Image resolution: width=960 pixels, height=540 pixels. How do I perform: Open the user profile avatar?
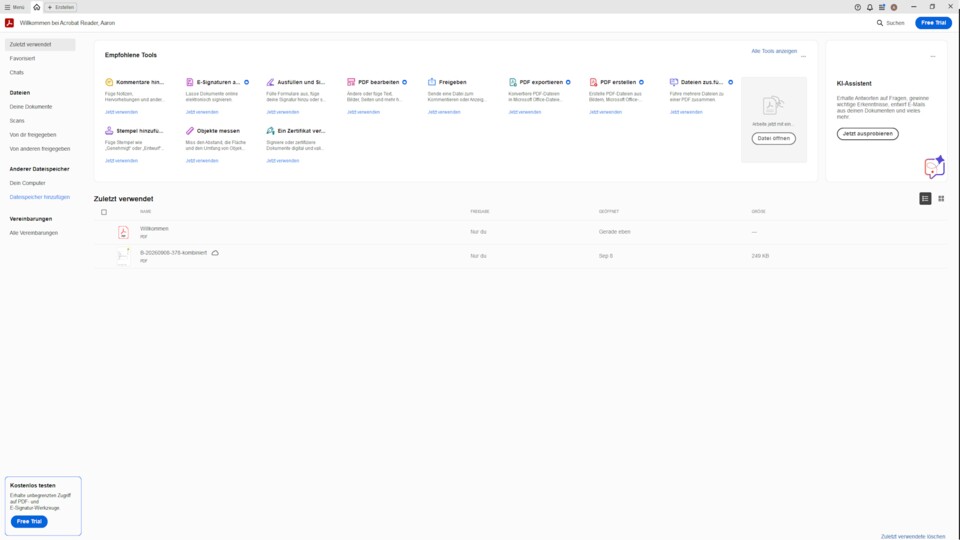[x=894, y=7]
